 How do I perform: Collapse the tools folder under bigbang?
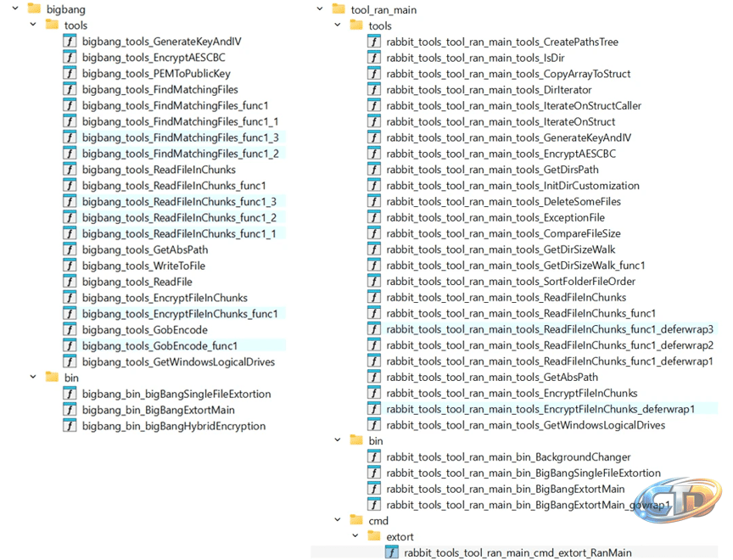[33, 25]
